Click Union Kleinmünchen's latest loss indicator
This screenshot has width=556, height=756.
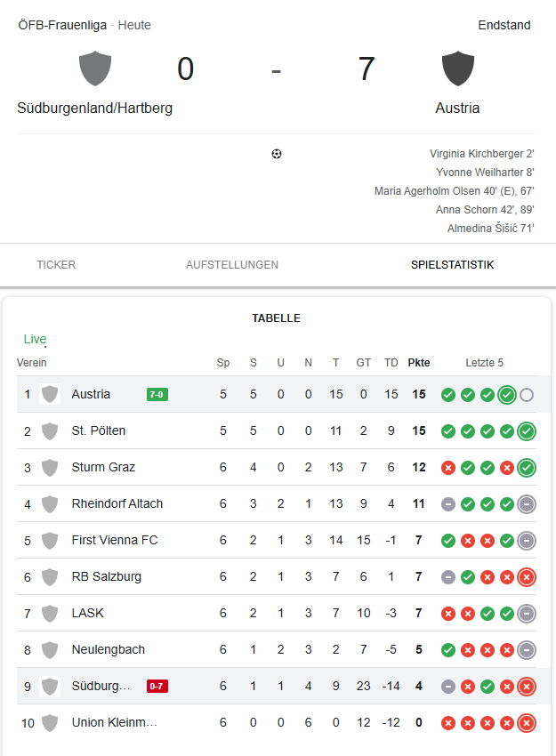527,723
